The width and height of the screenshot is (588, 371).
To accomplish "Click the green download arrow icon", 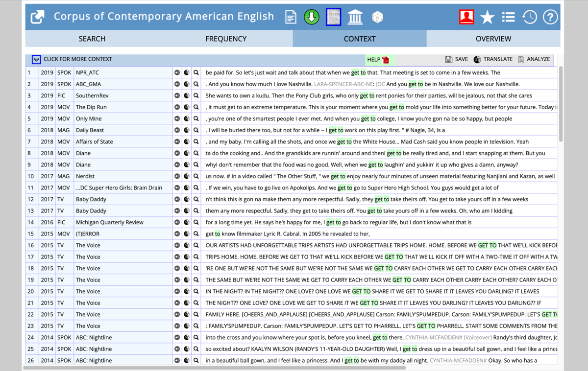I will [x=312, y=17].
